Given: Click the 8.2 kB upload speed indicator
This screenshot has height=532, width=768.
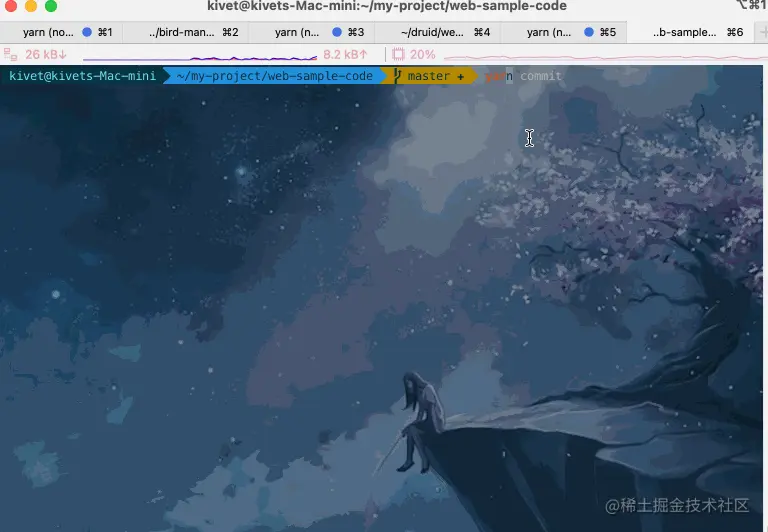Looking at the screenshot, I should [345, 54].
